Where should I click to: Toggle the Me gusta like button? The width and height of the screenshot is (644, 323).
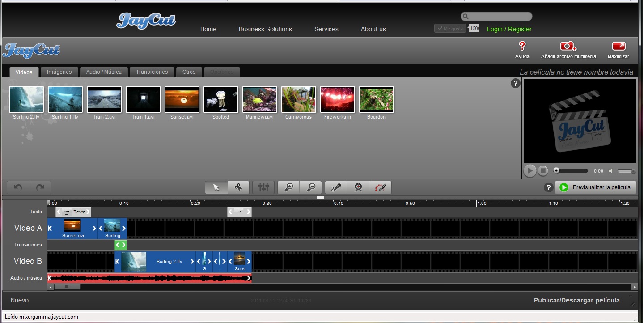449,28
